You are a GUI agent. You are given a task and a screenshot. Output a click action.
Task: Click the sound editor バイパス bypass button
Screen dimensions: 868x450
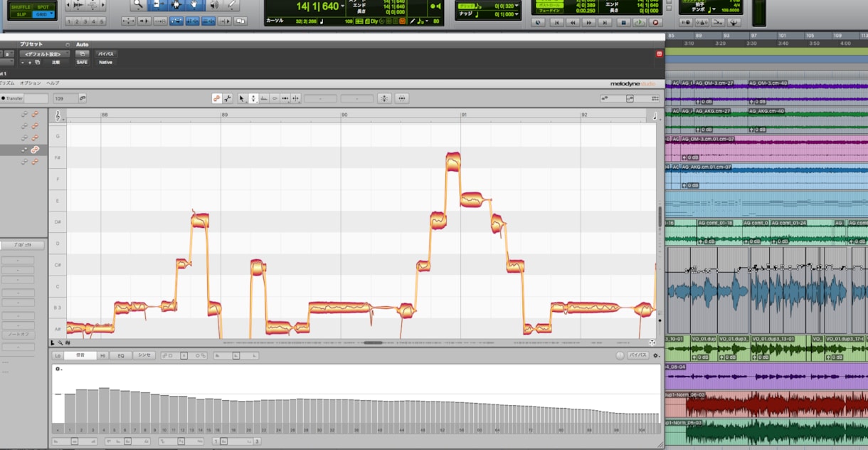[637, 355]
